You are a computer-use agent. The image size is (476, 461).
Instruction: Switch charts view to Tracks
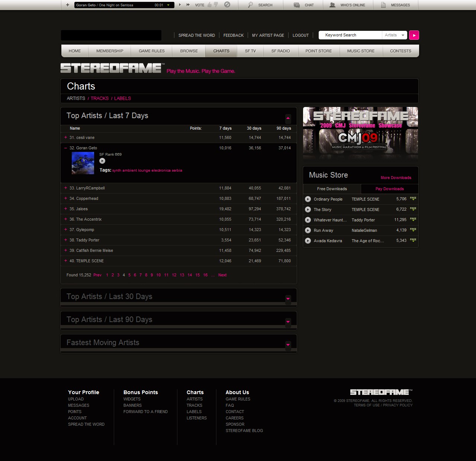pyautogui.click(x=100, y=98)
